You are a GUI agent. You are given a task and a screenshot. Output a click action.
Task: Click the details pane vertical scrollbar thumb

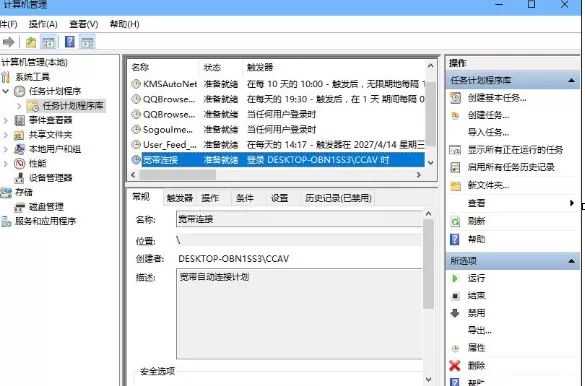[x=428, y=263]
